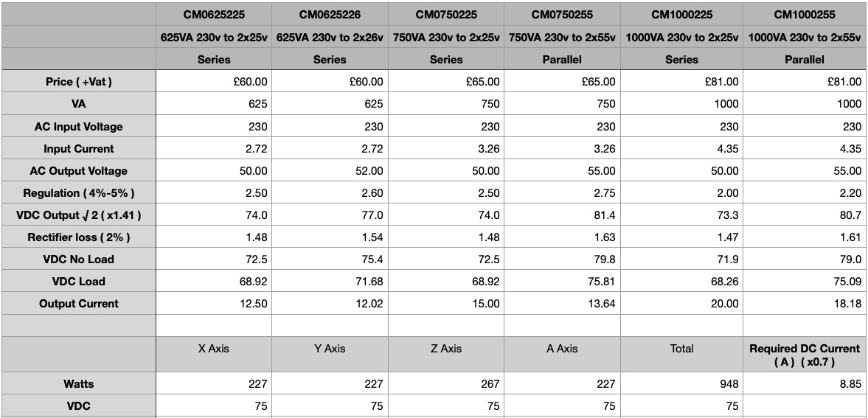Select the VDC Output √2 (x1.41) label

pos(79,215)
